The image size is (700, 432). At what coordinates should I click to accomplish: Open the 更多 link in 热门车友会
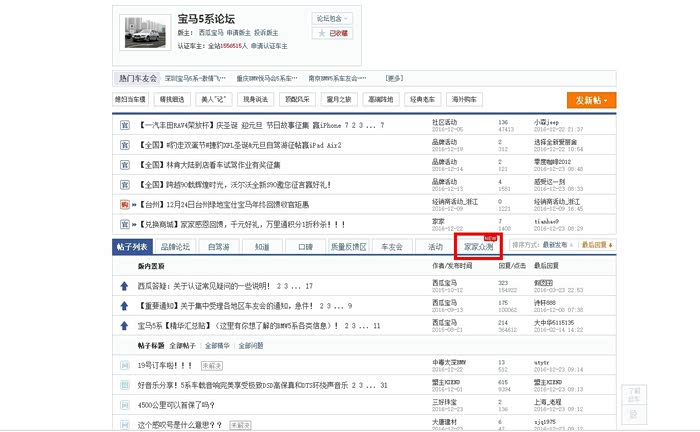(x=394, y=77)
